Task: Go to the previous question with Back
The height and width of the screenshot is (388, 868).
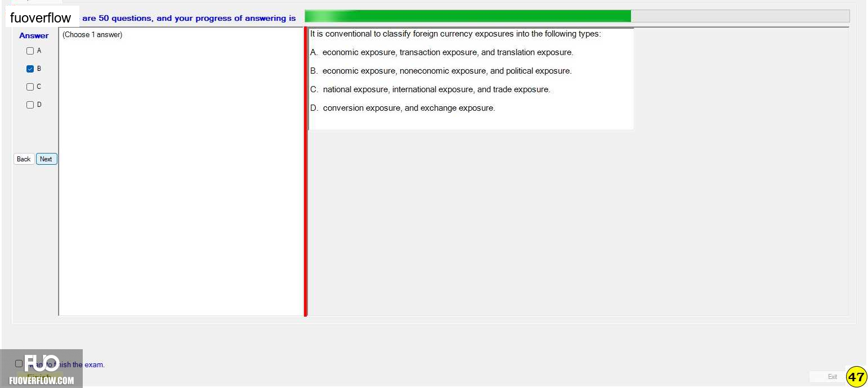Action: (24, 159)
